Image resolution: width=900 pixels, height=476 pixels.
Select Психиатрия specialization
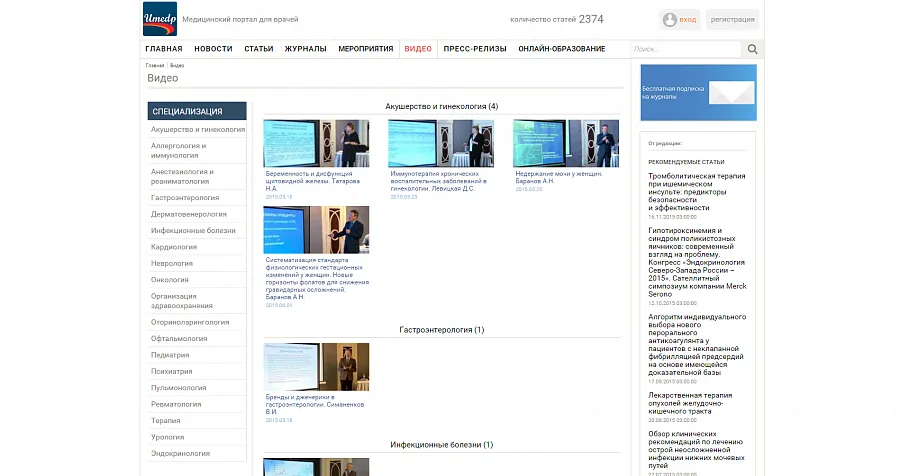(172, 371)
